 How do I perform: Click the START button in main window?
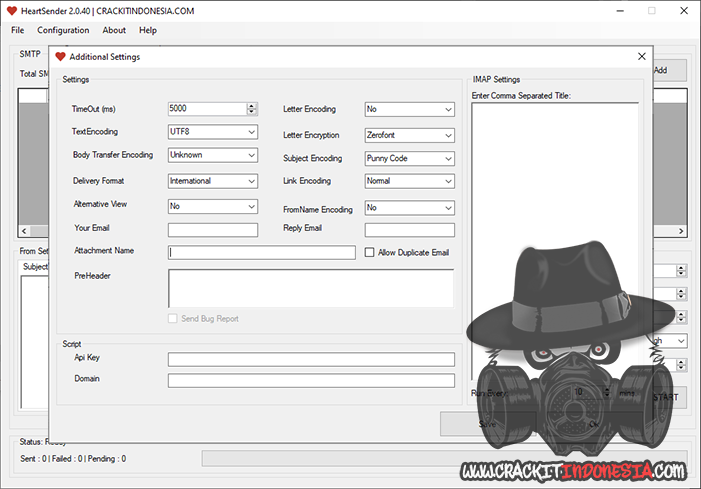pos(670,397)
